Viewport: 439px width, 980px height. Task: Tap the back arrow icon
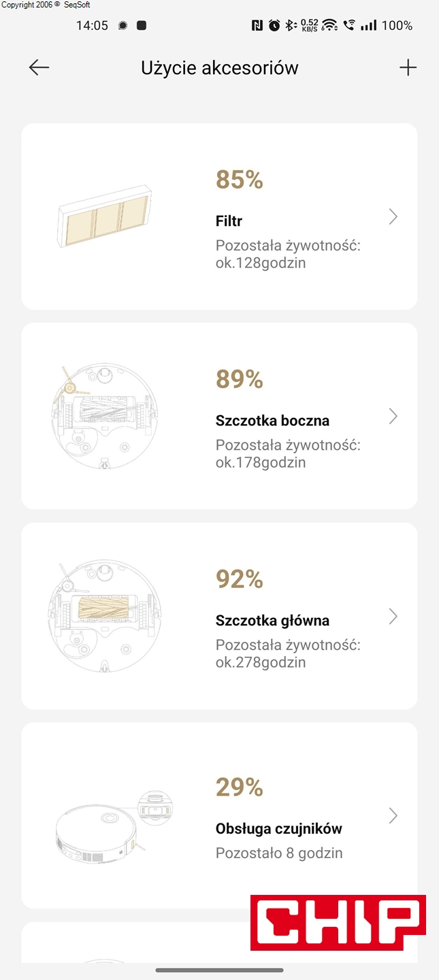[39, 67]
